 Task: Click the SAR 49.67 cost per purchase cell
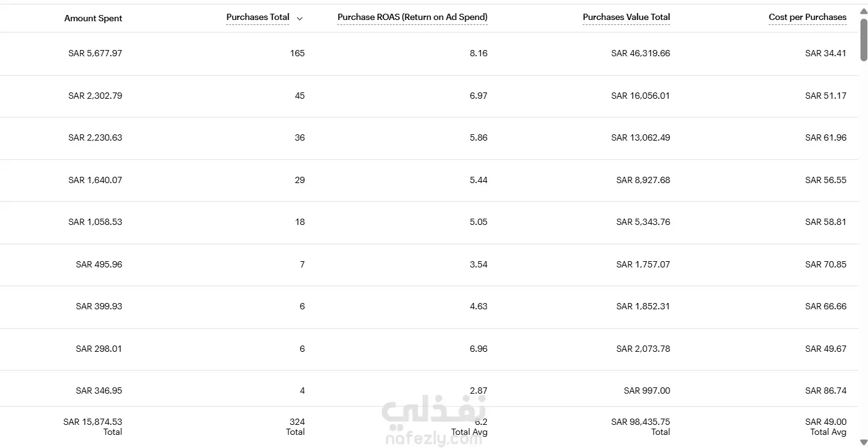[826, 349]
